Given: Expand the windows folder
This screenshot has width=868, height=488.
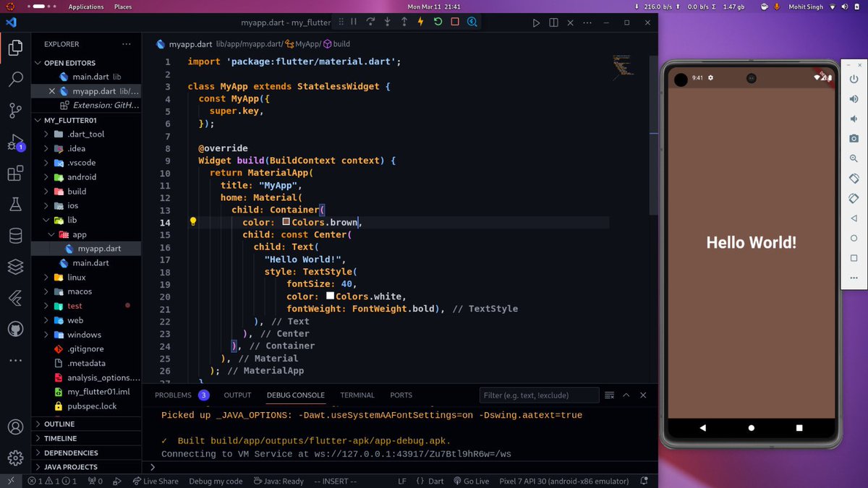Looking at the screenshot, I should tap(87, 335).
